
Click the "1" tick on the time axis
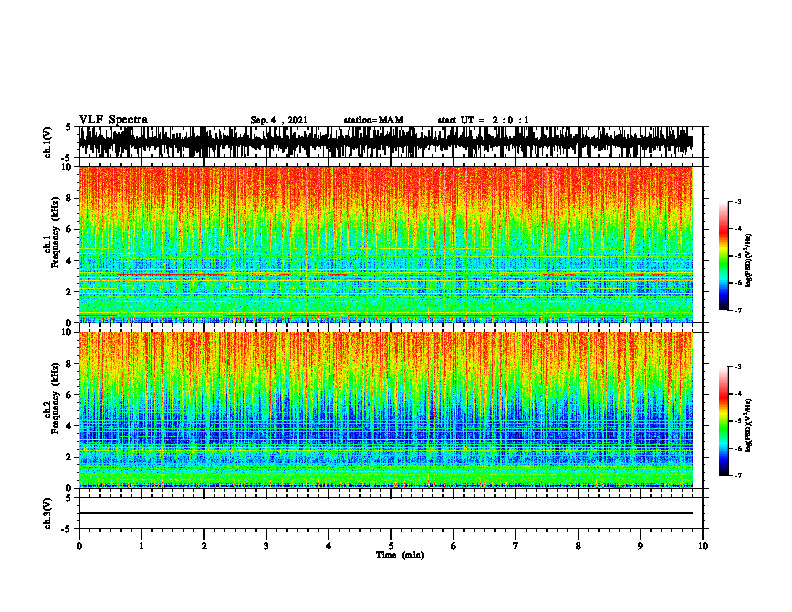[x=141, y=546]
